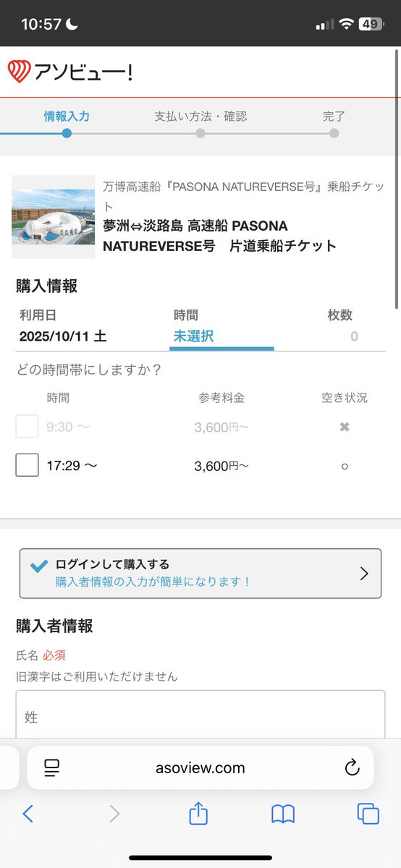Select the 支払い方法・確認 step

[x=200, y=116]
